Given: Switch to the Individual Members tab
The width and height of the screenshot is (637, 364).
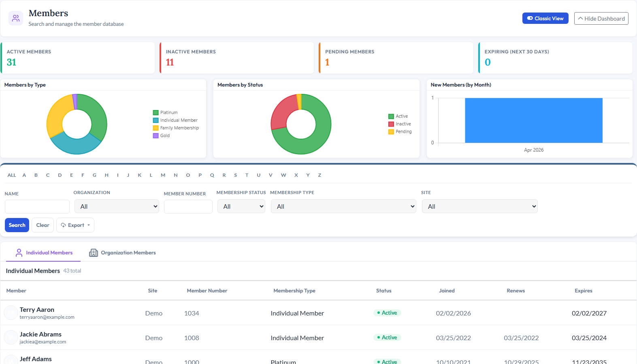Looking at the screenshot, I should [x=44, y=253].
